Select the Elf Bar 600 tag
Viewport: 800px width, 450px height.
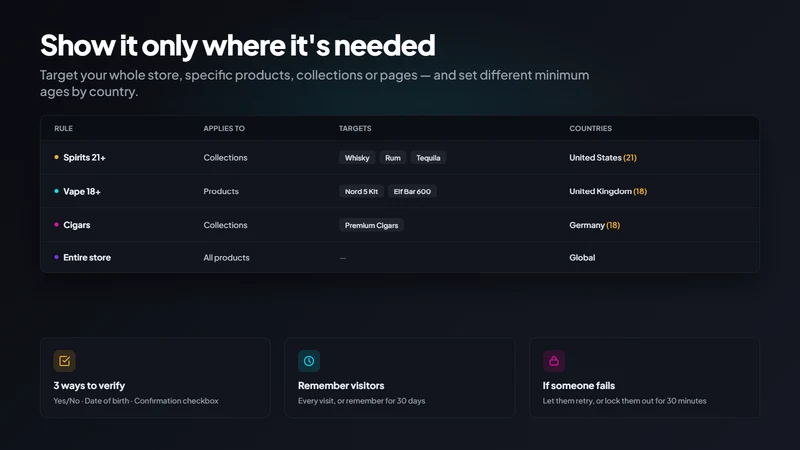click(412, 191)
